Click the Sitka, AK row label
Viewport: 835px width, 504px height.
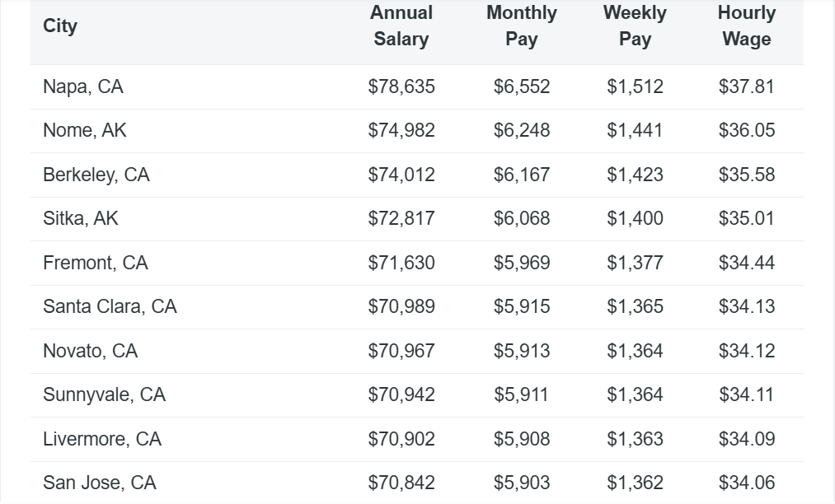click(x=81, y=218)
